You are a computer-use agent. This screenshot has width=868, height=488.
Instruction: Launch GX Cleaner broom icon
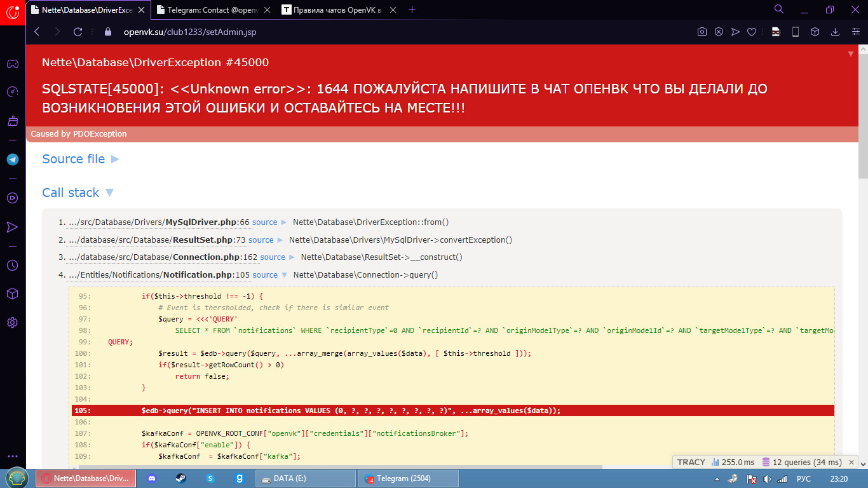point(12,121)
